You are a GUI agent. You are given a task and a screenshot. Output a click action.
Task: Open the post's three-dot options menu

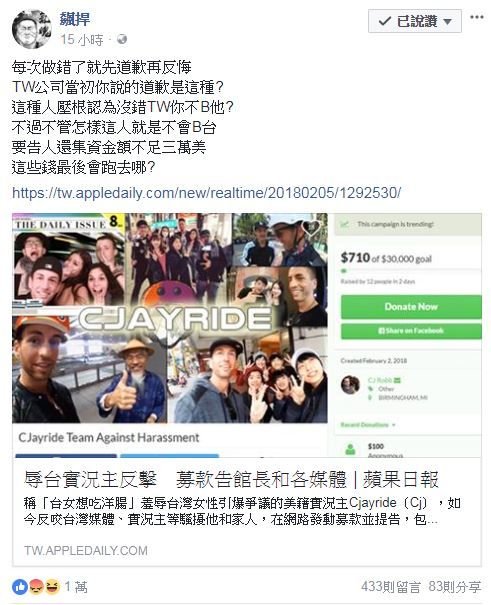(x=477, y=17)
